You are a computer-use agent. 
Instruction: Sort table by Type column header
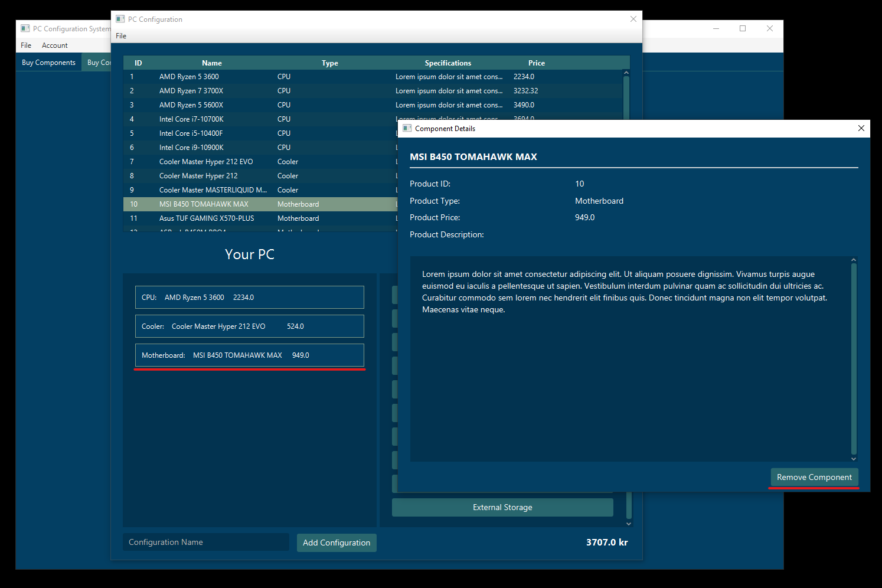click(x=330, y=63)
